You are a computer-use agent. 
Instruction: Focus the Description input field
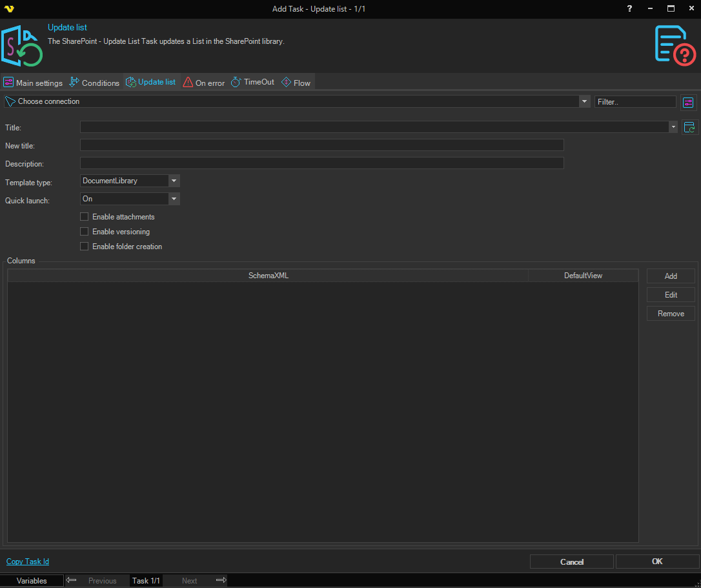pyautogui.click(x=322, y=163)
